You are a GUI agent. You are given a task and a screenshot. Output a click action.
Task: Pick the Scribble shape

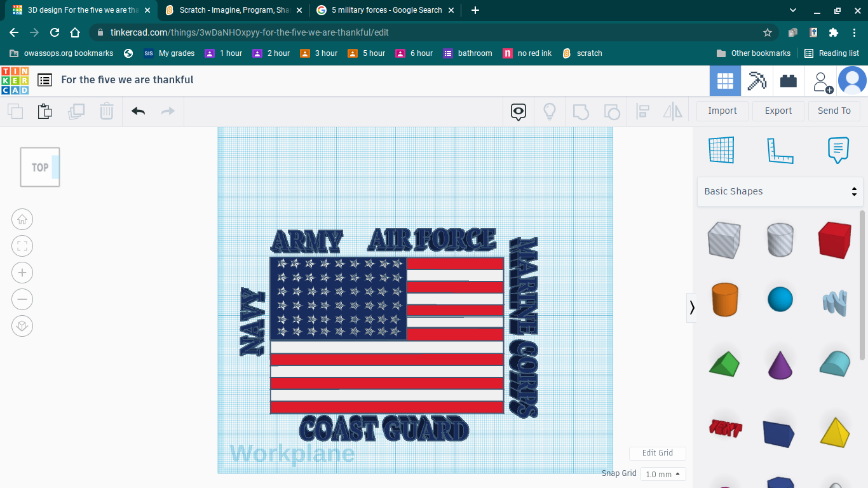834,302
